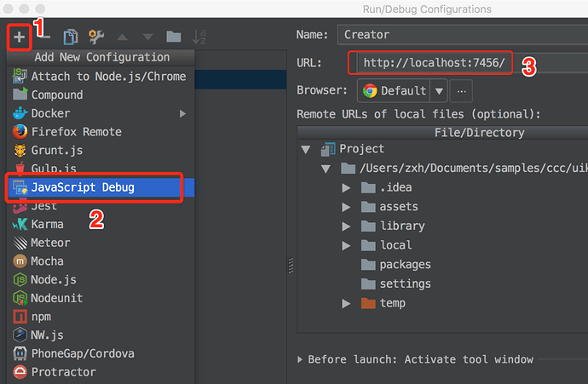This screenshot has height=384, width=588.
Task: Click the Name text field
Action: 460,35
